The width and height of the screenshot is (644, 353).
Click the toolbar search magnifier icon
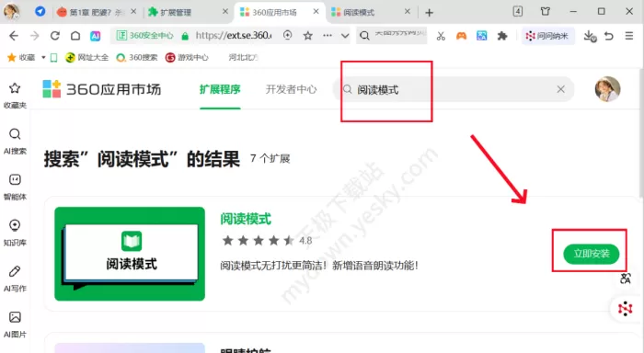364,36
